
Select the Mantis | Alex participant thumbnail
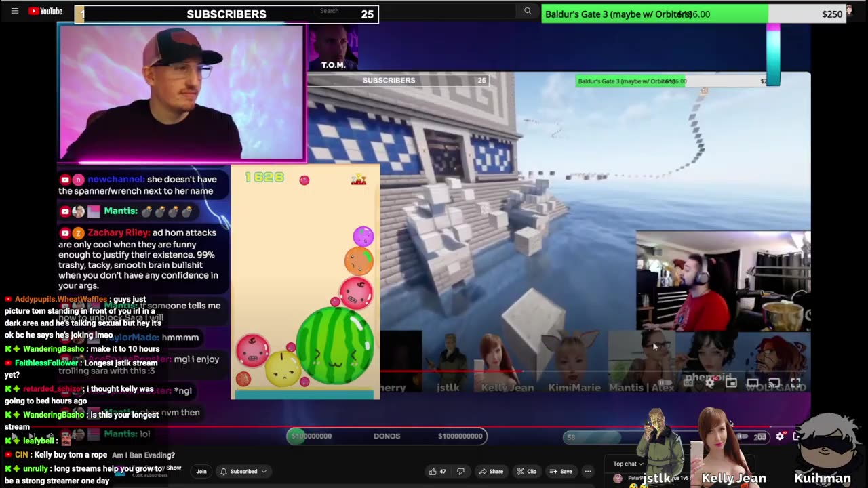[x=641, y=362]
